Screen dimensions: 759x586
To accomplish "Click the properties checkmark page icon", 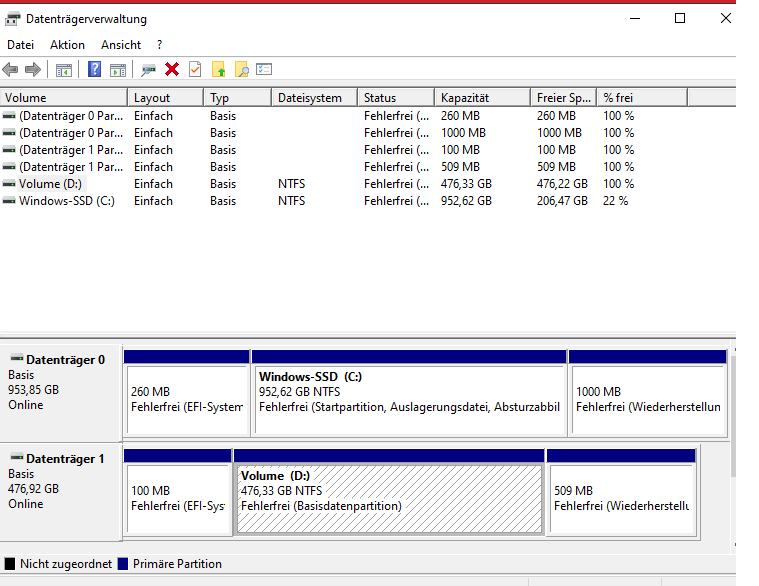I will click(x=195, y=70).
